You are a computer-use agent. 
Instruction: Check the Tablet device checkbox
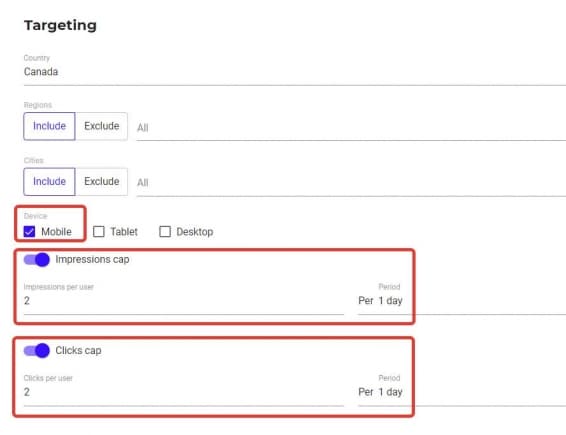(99, 231)
